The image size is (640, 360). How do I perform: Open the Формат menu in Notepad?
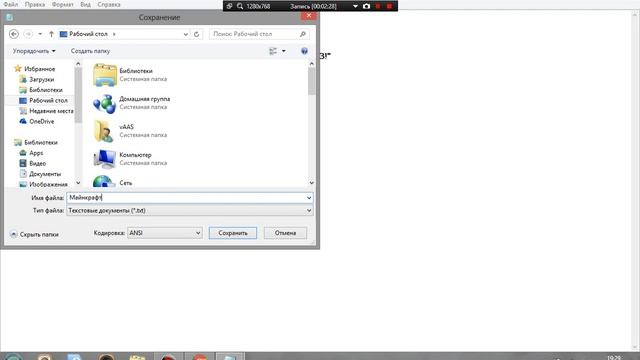[62, 4]
